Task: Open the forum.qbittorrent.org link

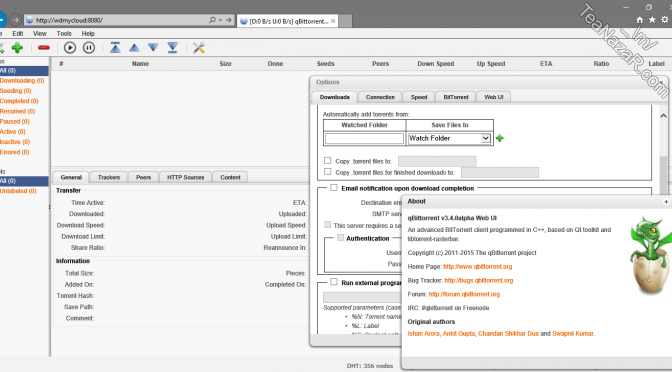Action: (464, 294)
